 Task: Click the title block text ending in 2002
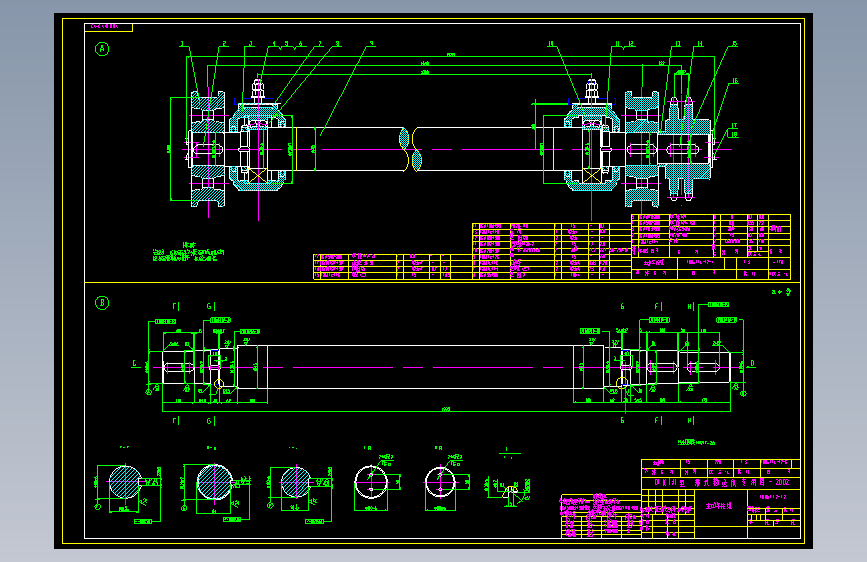coord(722,482)
